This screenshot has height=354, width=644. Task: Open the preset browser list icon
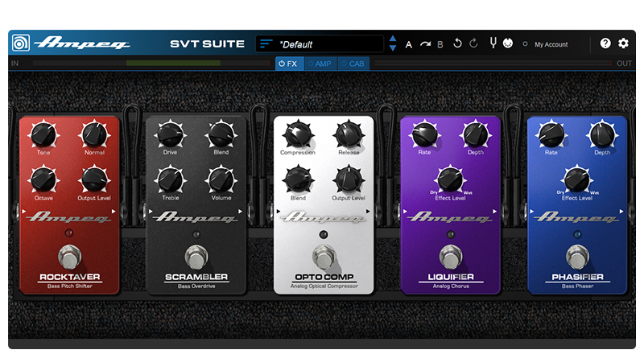tap(266, 43)
